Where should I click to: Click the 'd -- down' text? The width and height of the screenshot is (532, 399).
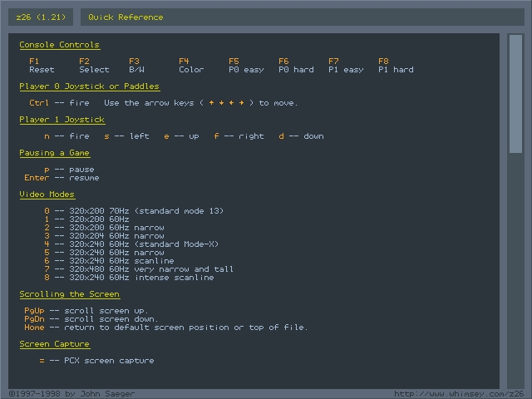click(301, 136)
